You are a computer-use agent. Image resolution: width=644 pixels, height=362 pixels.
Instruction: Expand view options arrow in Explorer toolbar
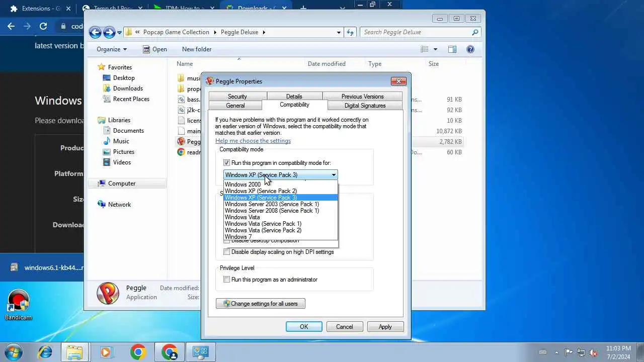click(x=435, y=49)
